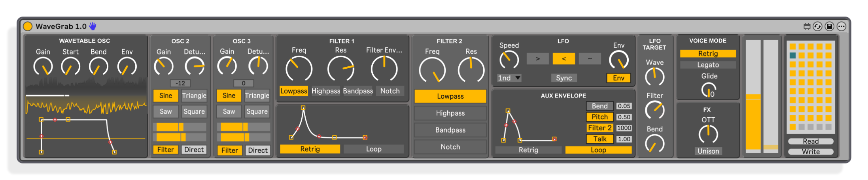Route OSC 2 output to Direct
The image size is (868, 180).
(x=194, y=150)
